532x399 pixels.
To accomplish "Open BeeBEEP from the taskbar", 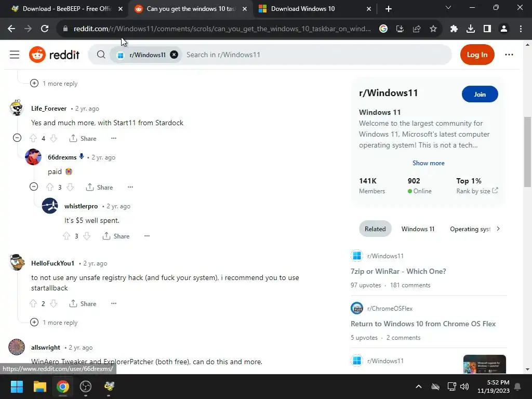I will (109, 387).
